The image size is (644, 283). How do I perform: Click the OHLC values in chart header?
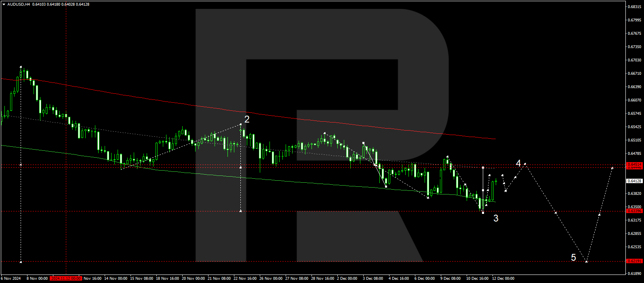coord(61,4)
